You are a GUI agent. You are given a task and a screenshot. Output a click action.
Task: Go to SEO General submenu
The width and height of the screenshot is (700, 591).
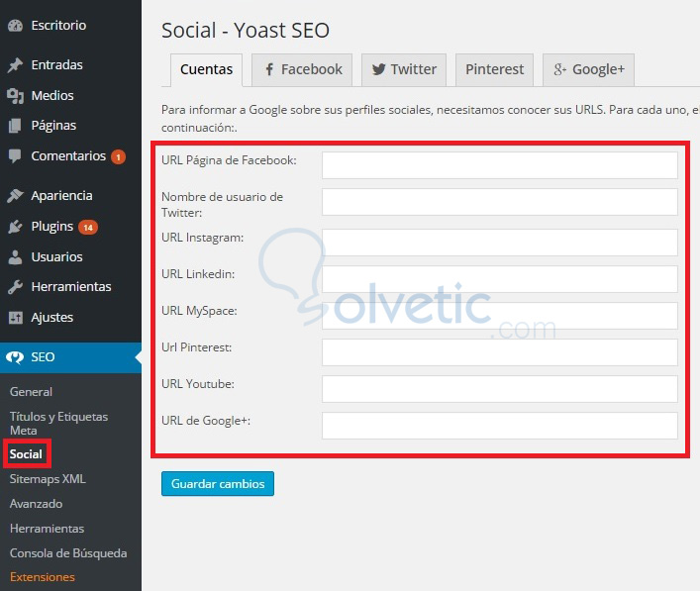[31, 392]
